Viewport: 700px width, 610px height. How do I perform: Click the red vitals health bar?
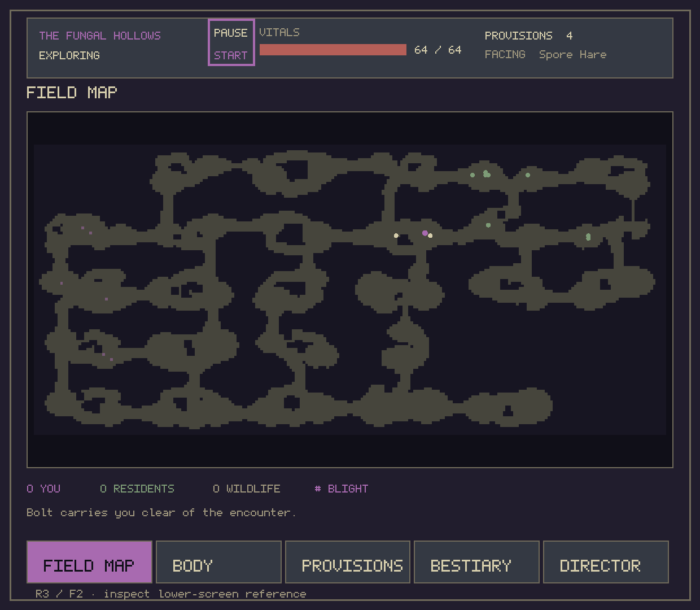point(333,50)
